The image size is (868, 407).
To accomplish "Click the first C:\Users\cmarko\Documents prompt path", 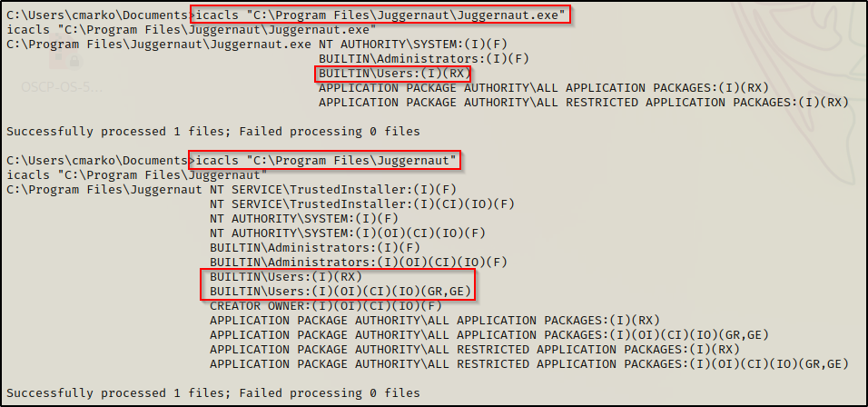I will (x=94, y=15).
